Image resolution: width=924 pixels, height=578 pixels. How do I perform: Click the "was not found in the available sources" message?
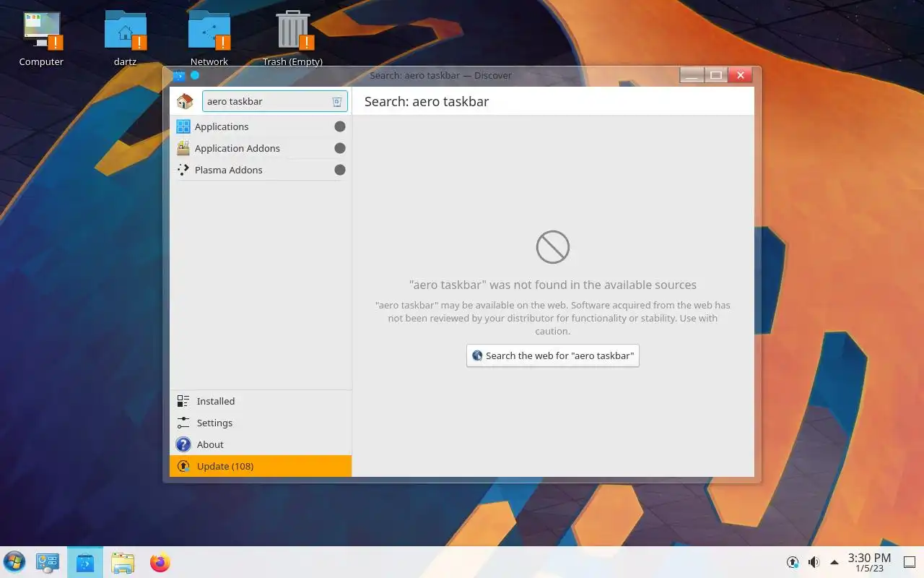[x=553, y=285]
